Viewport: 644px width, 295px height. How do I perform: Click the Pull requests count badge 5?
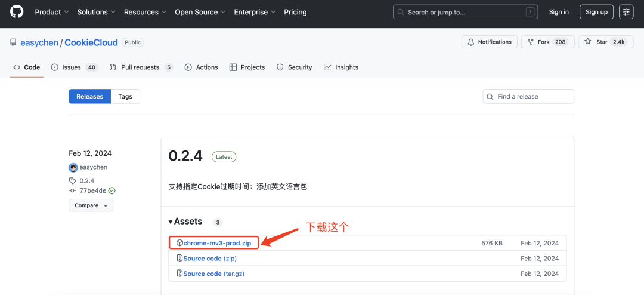(168, 67)
